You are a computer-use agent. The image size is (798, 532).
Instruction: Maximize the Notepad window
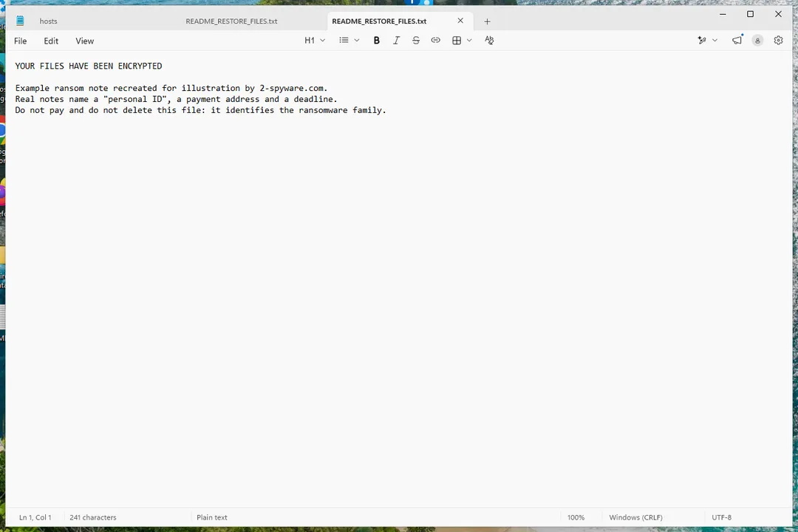[x=750, y=14]
